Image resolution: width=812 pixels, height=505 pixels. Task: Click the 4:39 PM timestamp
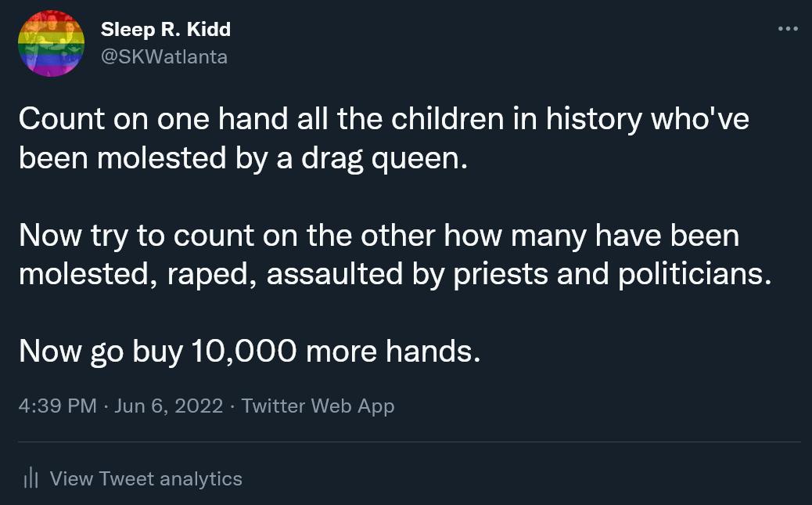58,406
